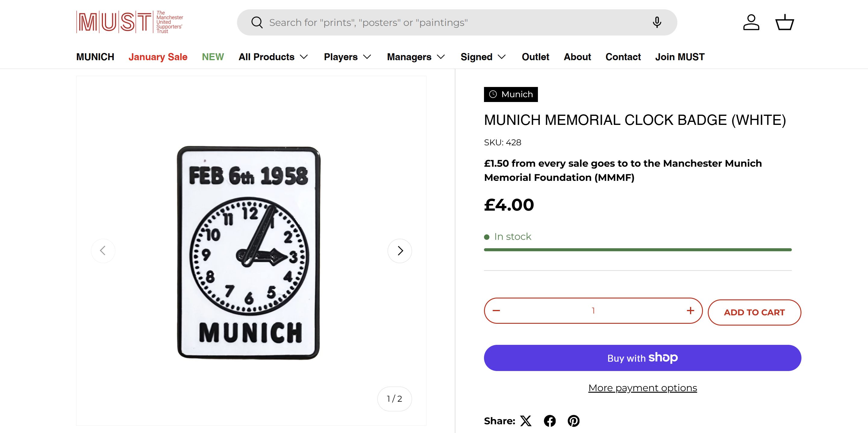Share product on Pinterest

click(x=573, y=421)
